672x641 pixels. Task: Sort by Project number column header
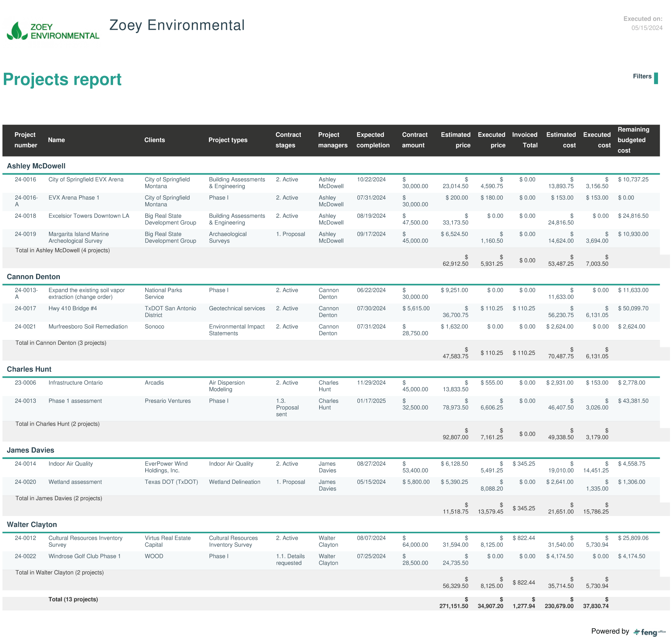[26, 140]
